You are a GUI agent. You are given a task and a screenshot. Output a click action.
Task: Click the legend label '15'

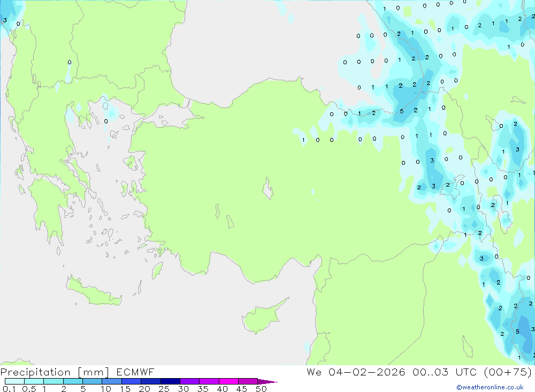point(125,389)
